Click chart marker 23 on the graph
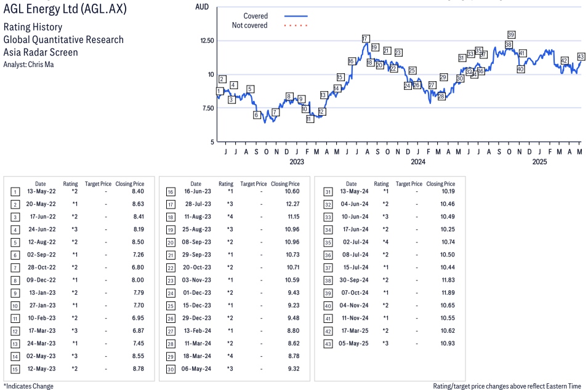 click(x=398, y=52)
